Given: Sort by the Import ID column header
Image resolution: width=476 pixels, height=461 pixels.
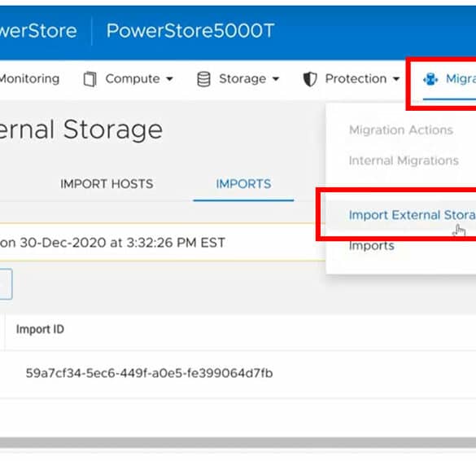Looking at the screenshot, I should tap(40, 329).
